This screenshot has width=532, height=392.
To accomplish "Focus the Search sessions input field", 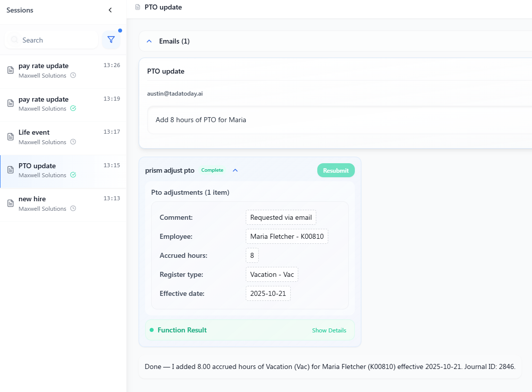I will (x=51, y=40).
